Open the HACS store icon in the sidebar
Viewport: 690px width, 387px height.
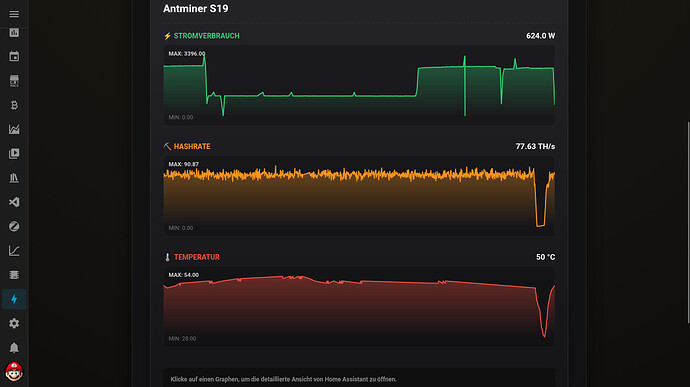point(14,81)
